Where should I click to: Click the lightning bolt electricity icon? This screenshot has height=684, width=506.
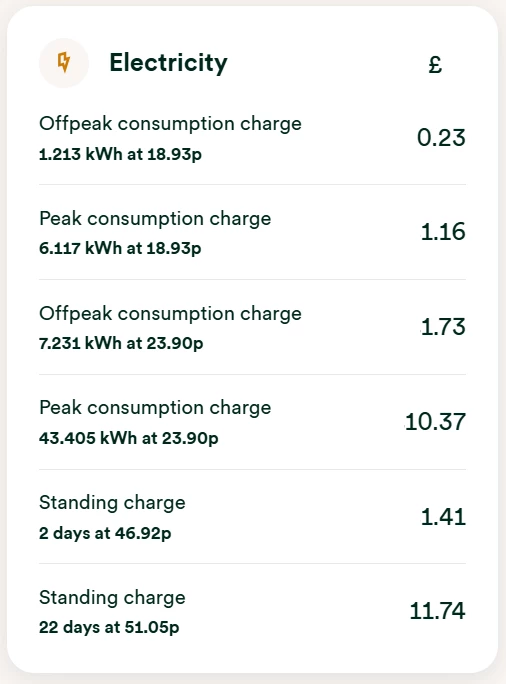64,62
